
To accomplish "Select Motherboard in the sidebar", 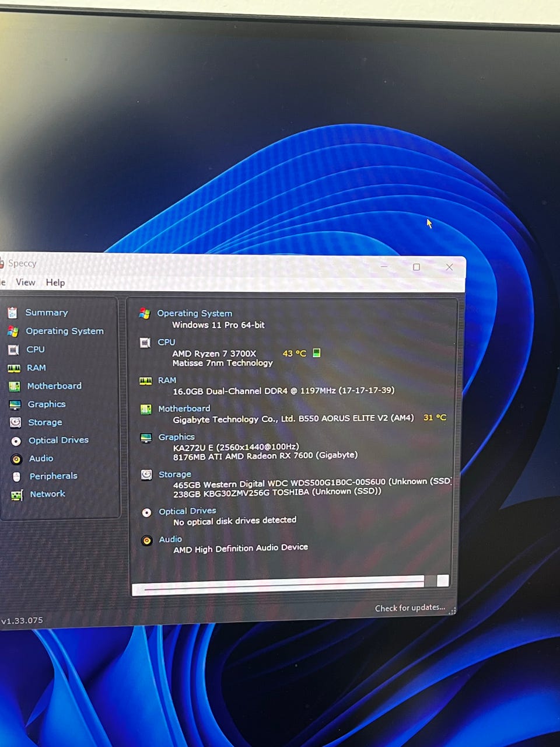I will coord(54,386).
